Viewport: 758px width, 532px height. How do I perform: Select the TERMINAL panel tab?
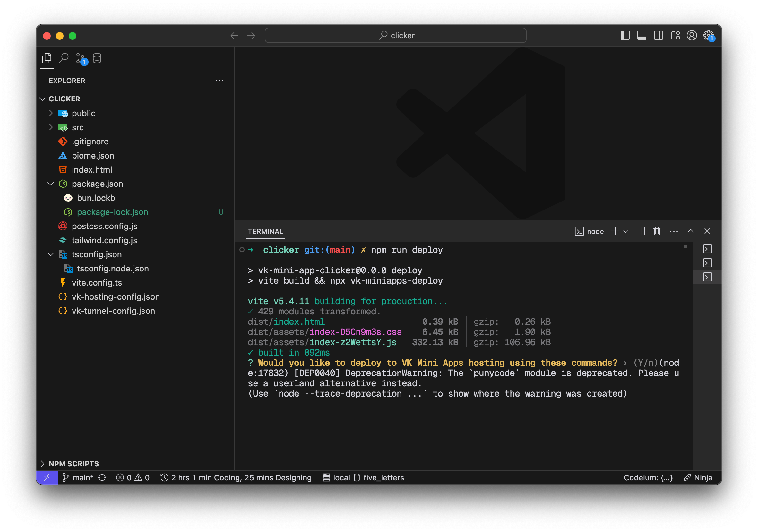[265, 231]
